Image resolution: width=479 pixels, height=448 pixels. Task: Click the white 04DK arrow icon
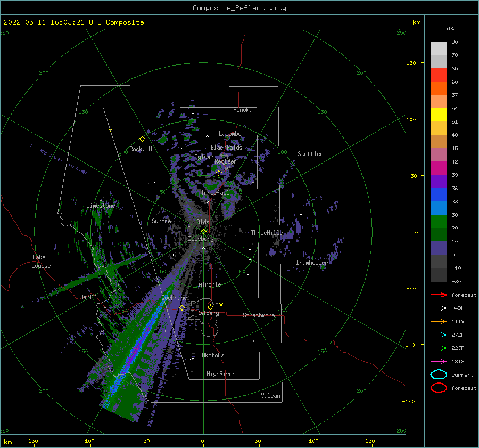[439, 308]
